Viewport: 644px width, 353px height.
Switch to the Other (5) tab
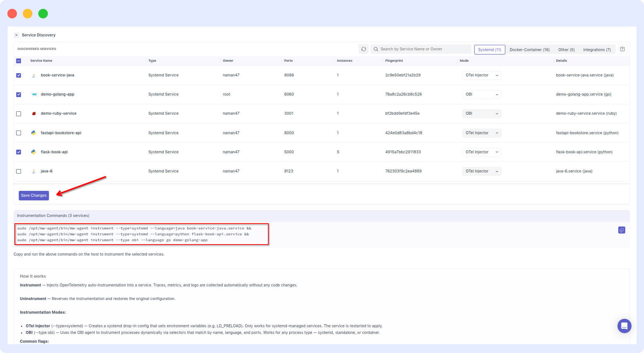click(566, 50)
